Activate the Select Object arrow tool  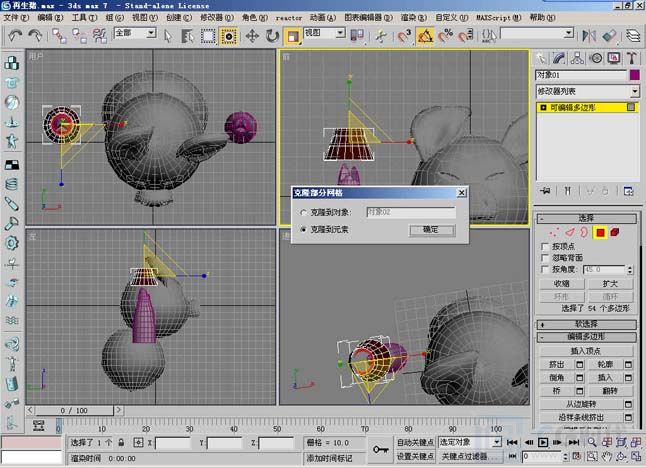point(167,36)
